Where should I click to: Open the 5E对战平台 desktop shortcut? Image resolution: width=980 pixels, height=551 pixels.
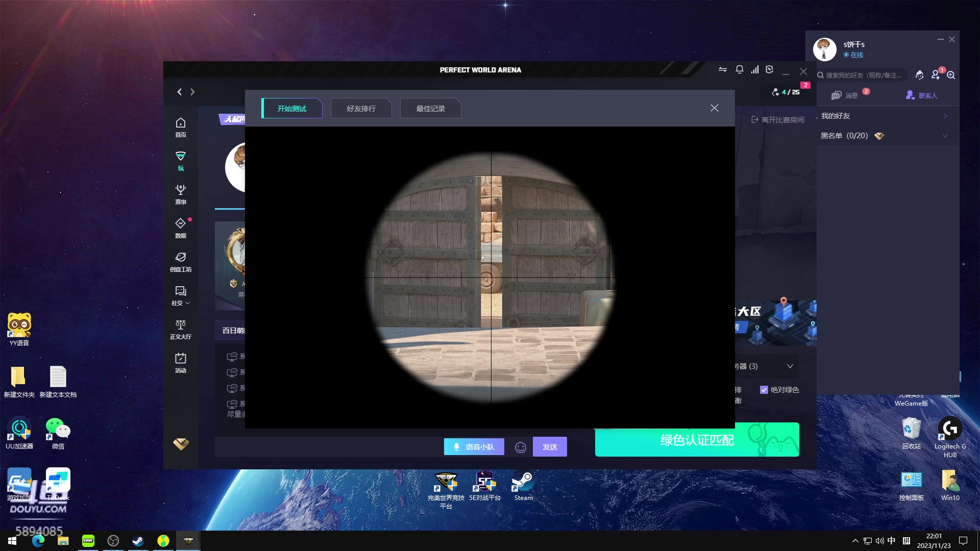(x=485, y=486)
